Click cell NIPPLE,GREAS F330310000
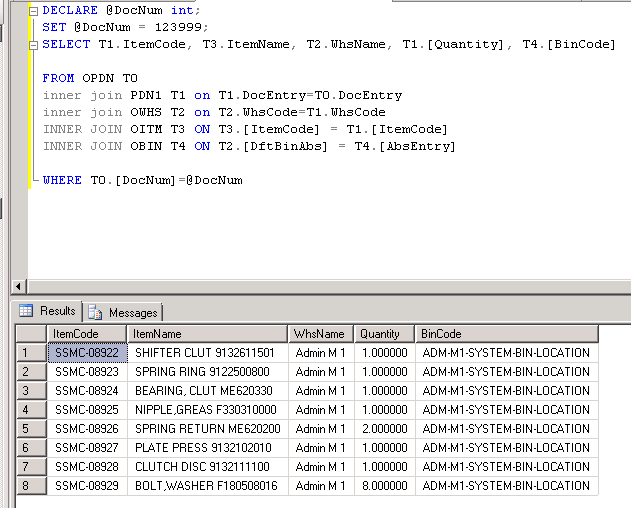The image size is (631, 508). point(208,410)
